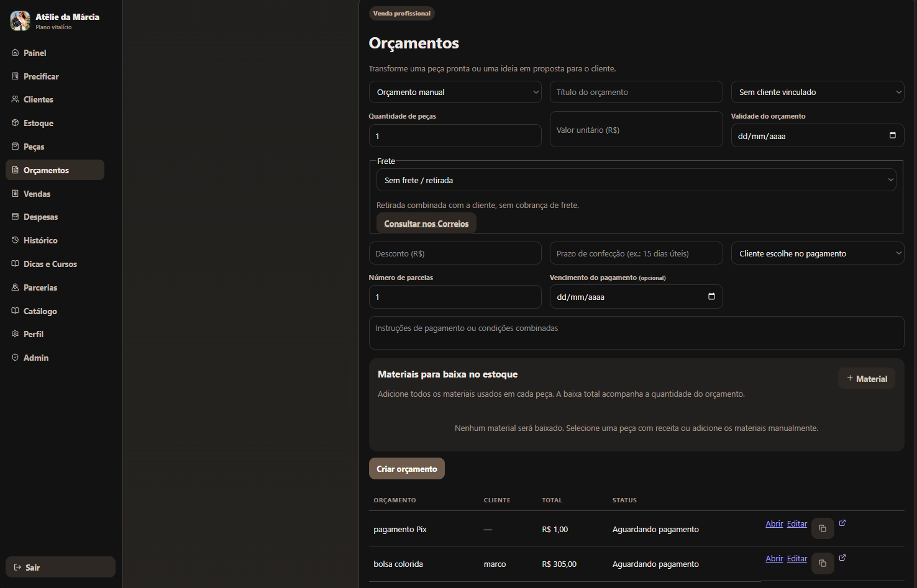Copy the bolsa colorida quote
This screenshot has width=917, height=588.
tap(823, 563)
